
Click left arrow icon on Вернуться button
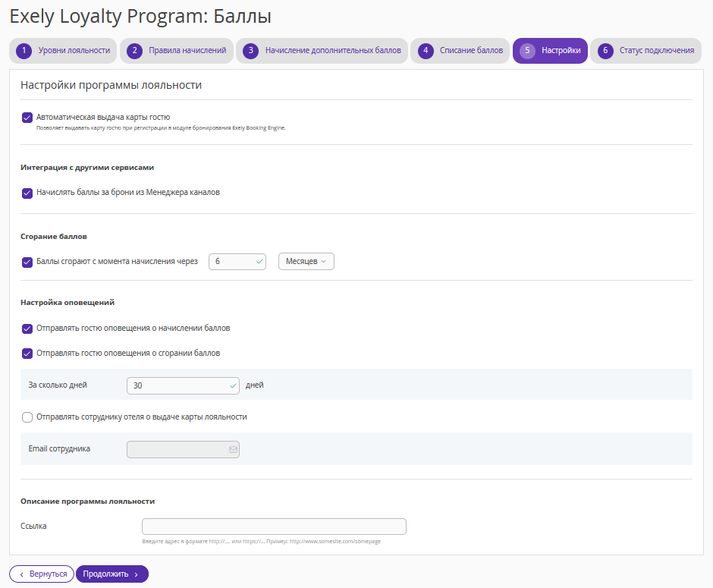point(21,574)
